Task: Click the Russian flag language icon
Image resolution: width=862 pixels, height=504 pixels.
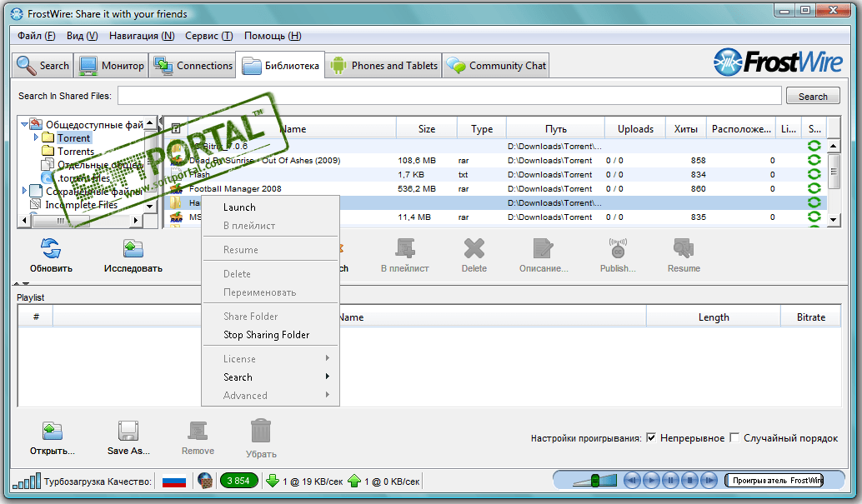Action: pyautogui.click(x=174, y=482)
